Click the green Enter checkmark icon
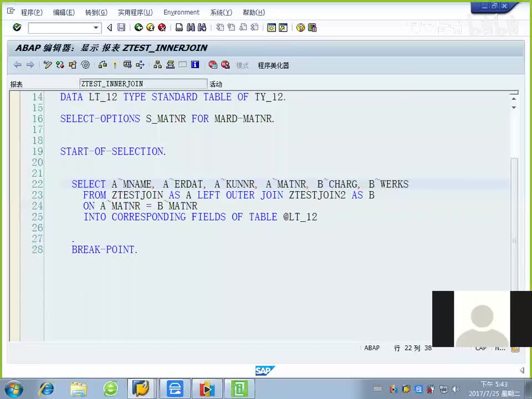 pos(17,27)
